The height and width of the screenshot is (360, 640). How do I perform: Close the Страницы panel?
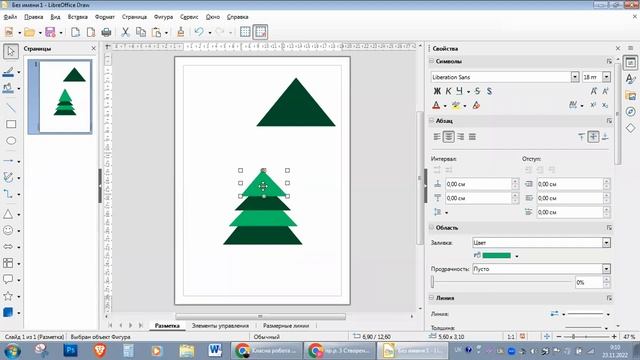coord(93,48)
